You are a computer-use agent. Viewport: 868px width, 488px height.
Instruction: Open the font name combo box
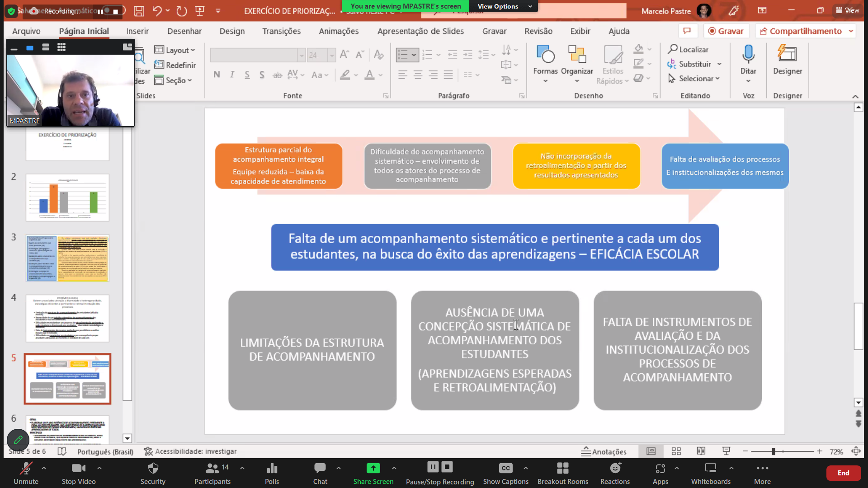pyautogui.click(x=258, y=55)
